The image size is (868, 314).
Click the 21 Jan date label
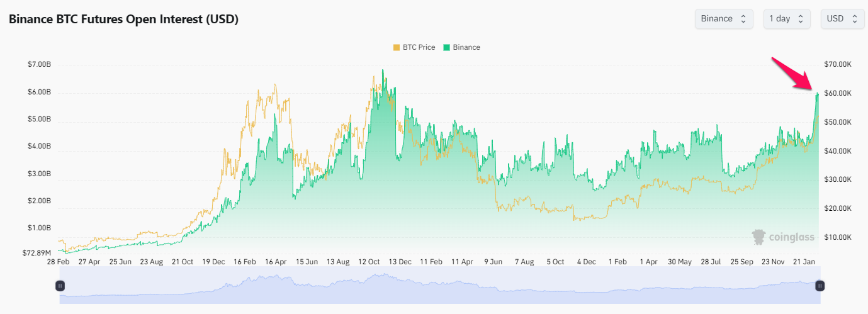click(804, 261)
